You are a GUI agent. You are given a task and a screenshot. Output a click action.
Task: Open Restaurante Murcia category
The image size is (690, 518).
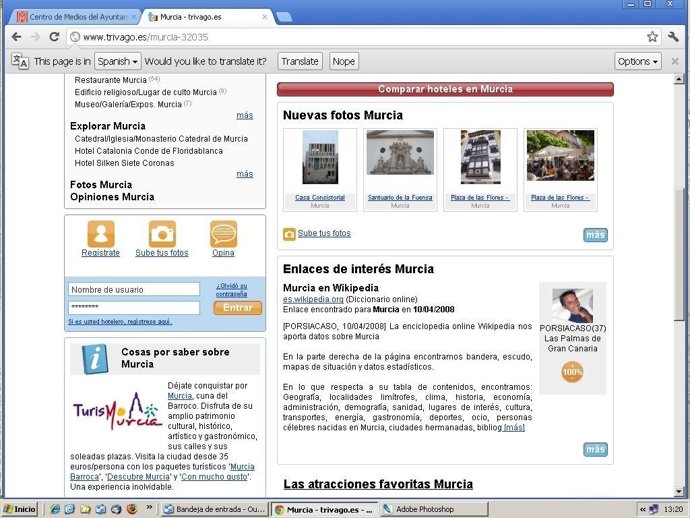click(x=110, y=80)
